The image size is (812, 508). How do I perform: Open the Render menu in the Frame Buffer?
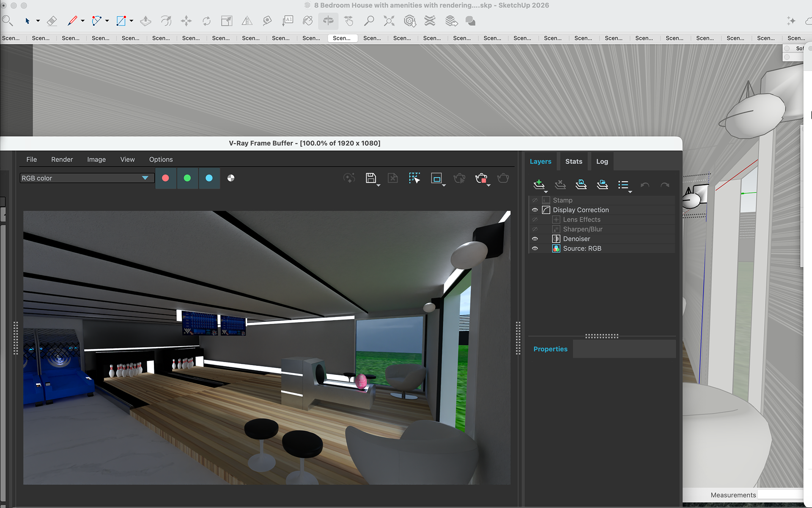(x=62, y=159)
